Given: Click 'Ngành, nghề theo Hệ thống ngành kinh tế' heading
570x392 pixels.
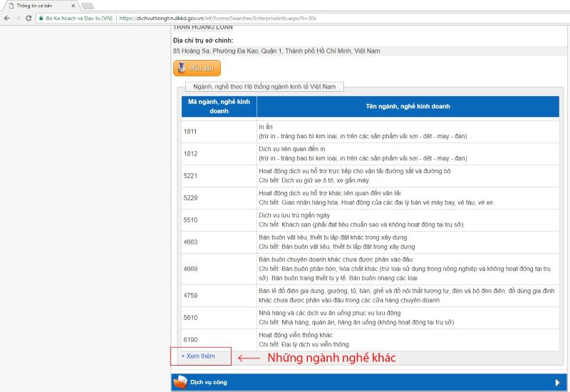Looking at the screenshot, I should point(264,86).
